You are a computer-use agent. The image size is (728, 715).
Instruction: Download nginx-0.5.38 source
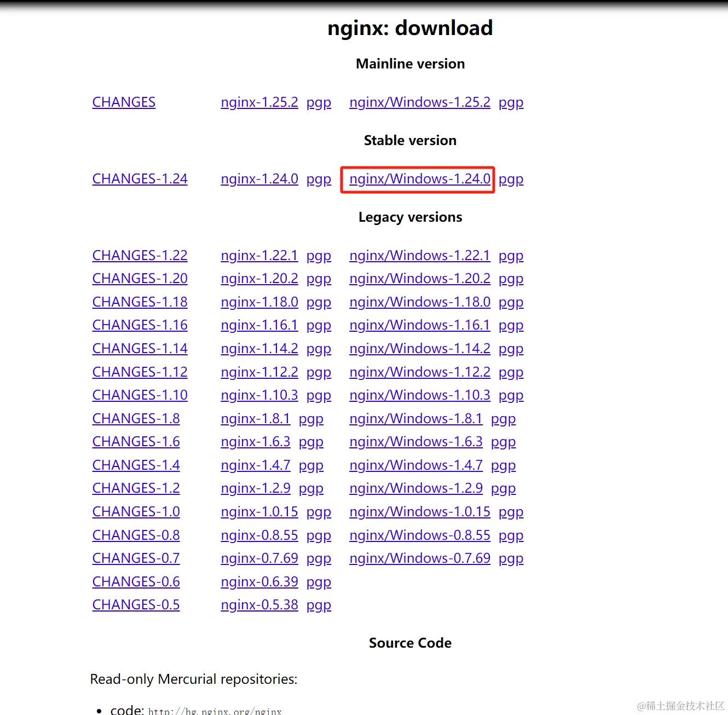259,605
